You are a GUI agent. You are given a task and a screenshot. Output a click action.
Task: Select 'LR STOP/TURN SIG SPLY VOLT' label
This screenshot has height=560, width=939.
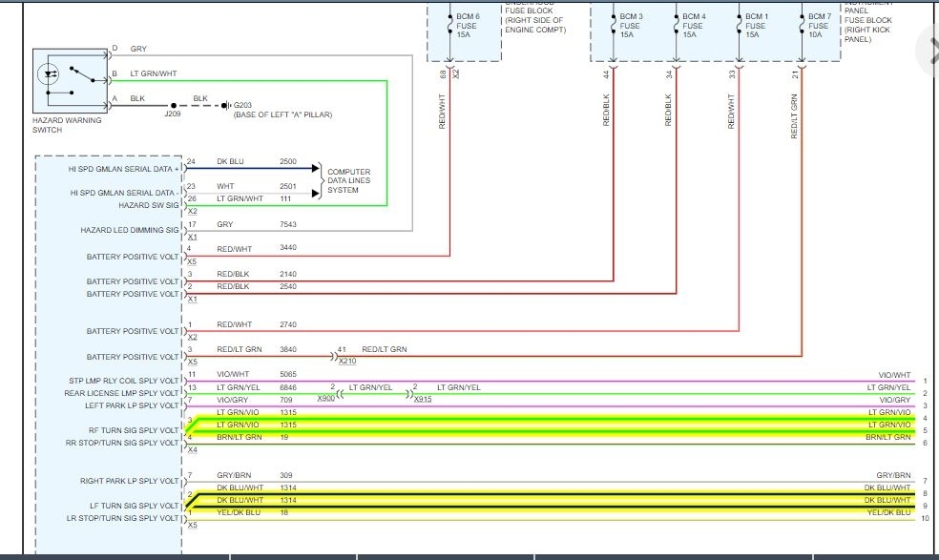click(123, 518)
